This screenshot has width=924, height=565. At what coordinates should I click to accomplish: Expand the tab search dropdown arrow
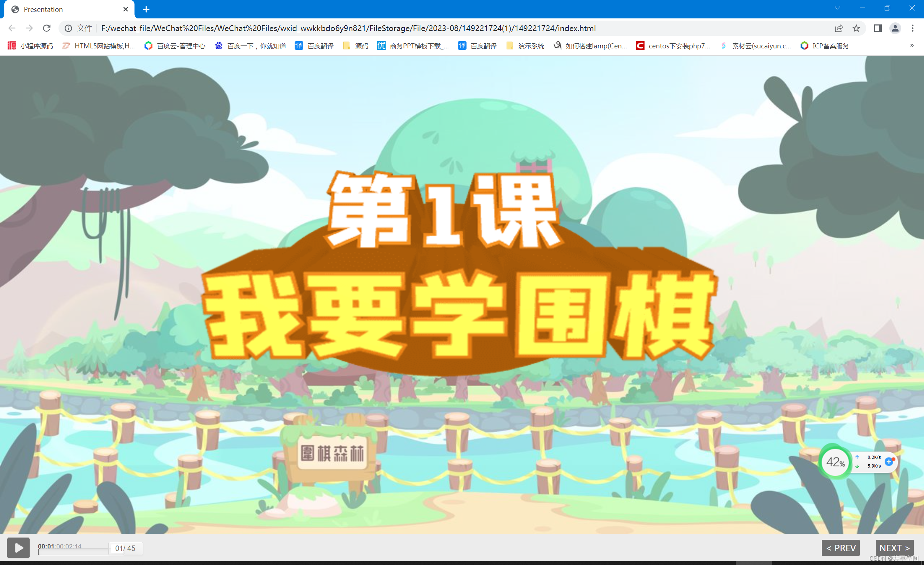[837, 8]
